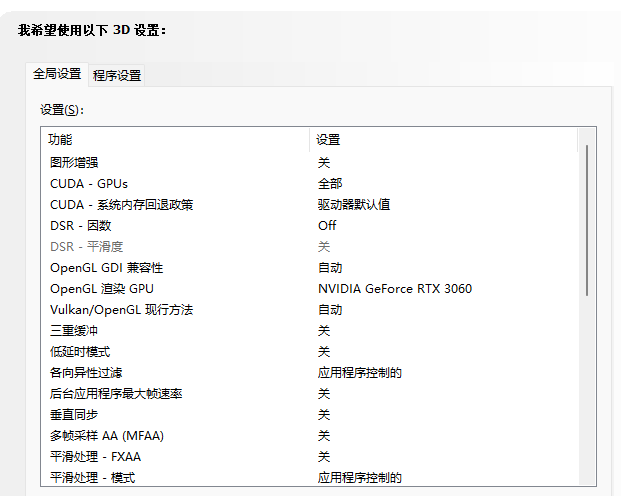Select the 图形增强 setting row
The height and width of the screenshot is (496, 621).
point(74,162)
